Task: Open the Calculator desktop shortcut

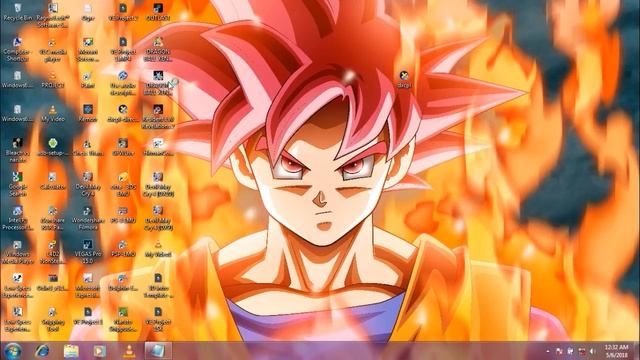Action: [x=53, y=181]
